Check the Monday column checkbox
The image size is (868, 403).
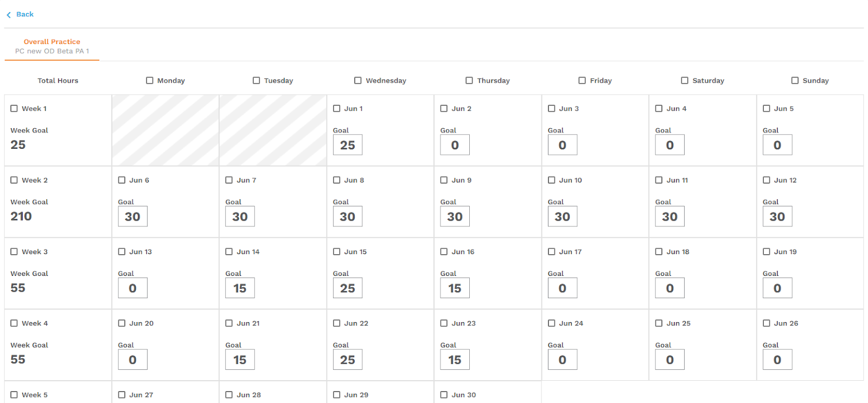[x=150, y=80]
